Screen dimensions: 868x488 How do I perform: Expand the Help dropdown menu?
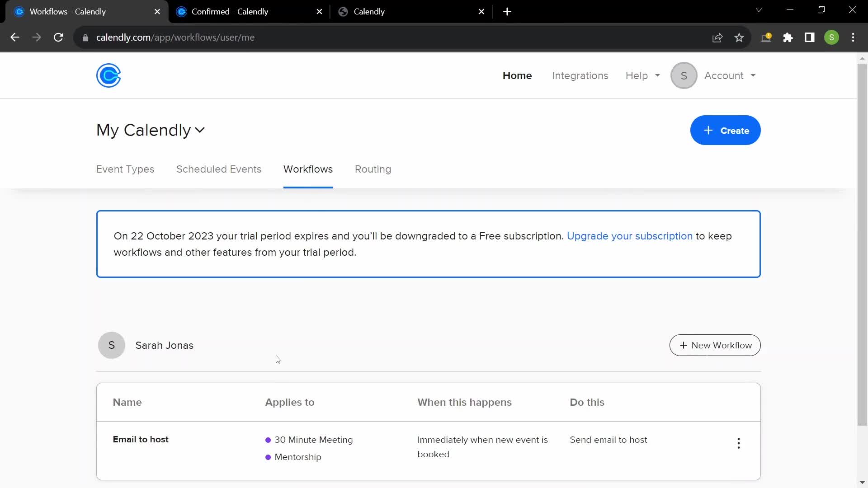click(x=643, y=75)
